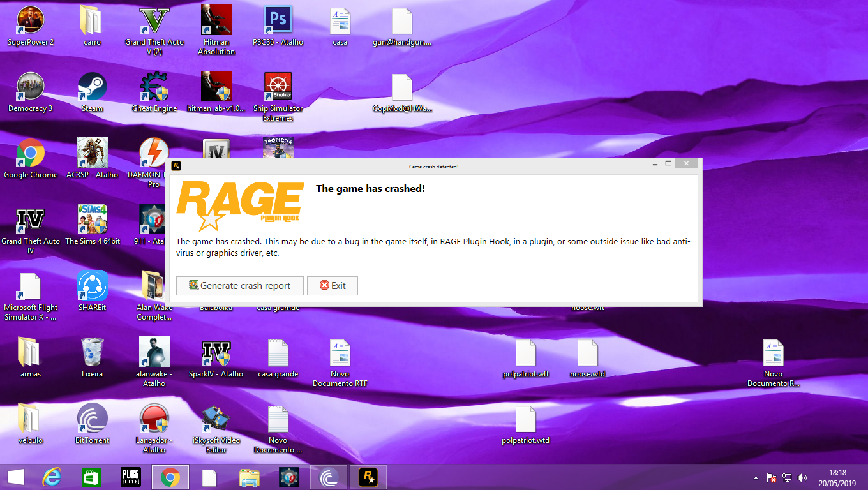Viewport: 868px width, 490px height.
Task: Select the veiculo folder icon
Action: click(x=31, y=425)
